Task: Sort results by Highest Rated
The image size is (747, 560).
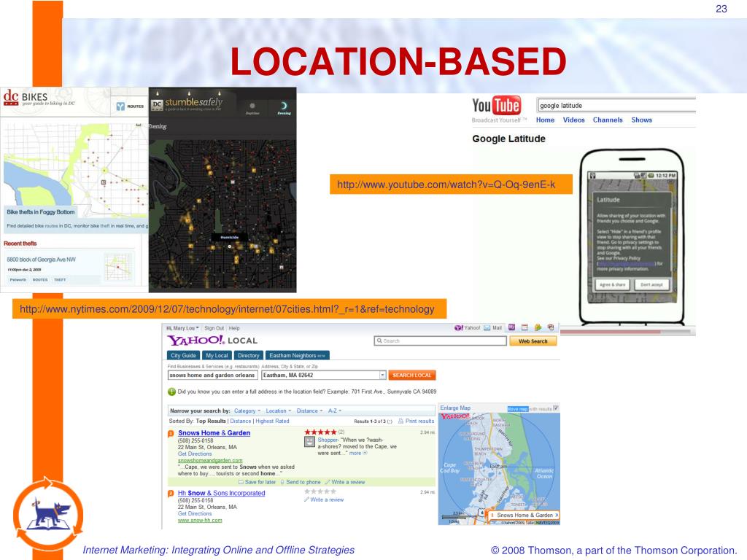Action: (272, 421)
